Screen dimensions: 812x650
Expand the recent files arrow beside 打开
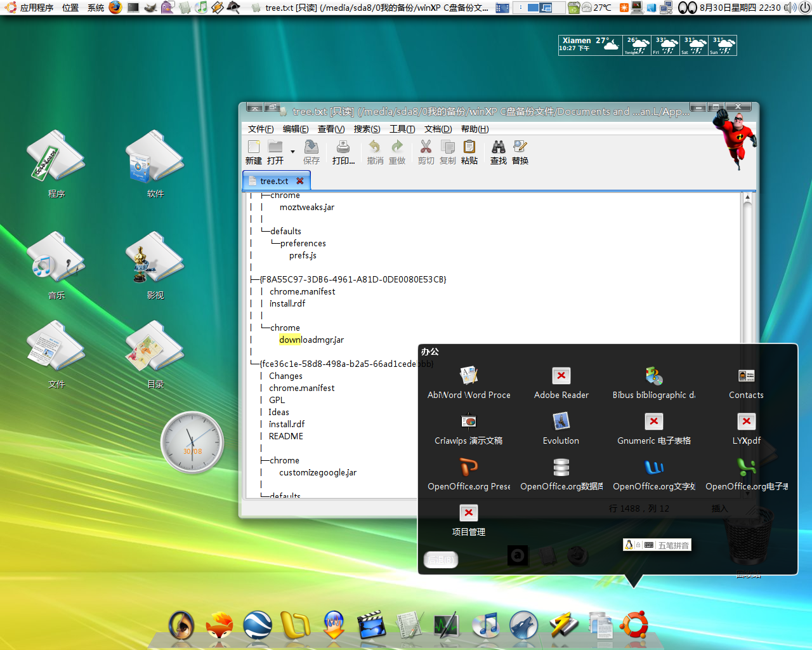292,152
